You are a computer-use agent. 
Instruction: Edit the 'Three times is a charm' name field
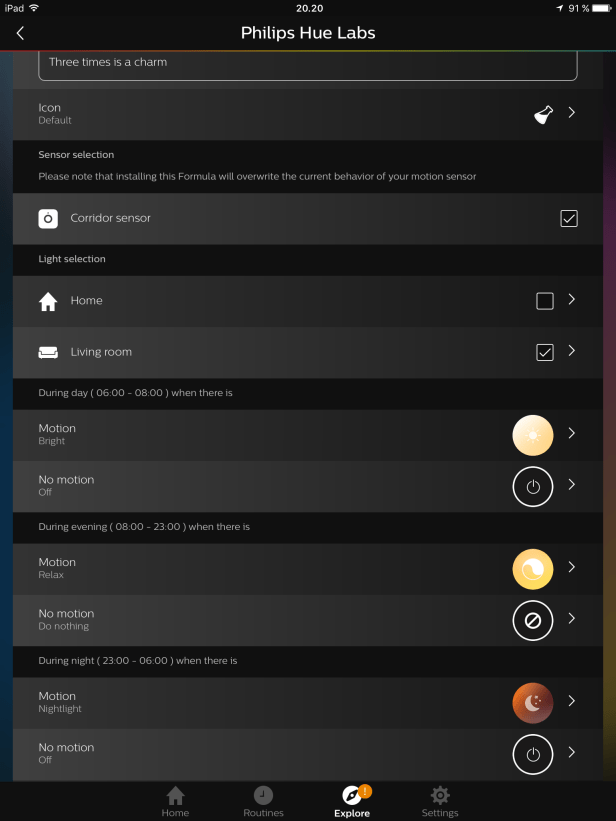click(307, 63)
